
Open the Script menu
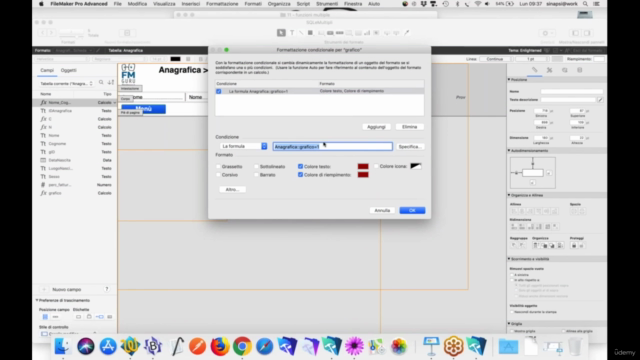(303, 4)
